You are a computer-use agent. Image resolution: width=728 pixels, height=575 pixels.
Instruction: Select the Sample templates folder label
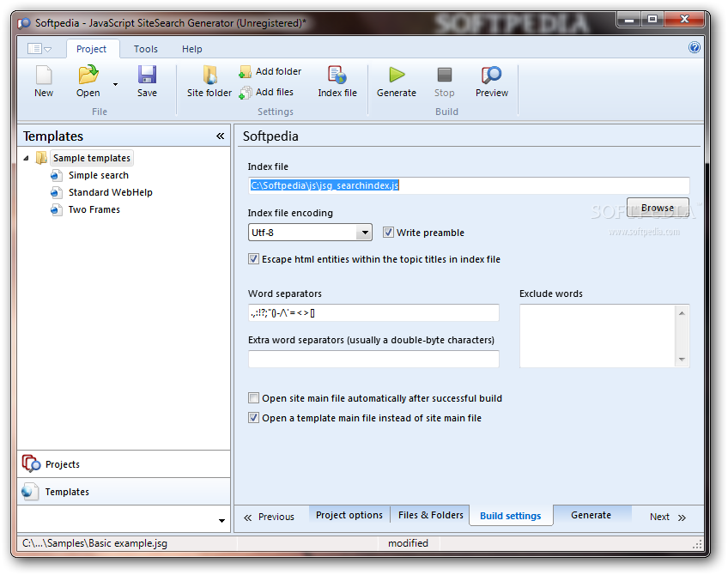click(92, 158)
